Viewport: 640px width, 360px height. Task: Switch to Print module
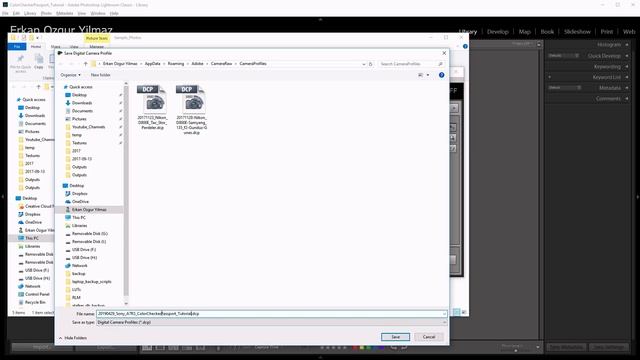[x=607, y=32]
